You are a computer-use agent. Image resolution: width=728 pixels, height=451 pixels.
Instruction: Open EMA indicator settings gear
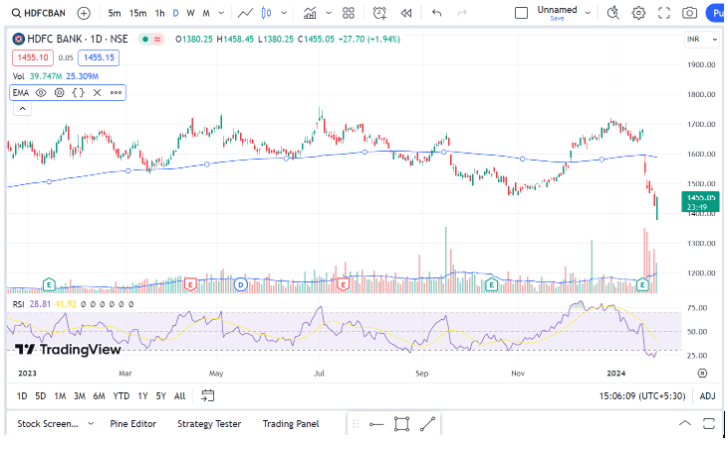[x=59, y=92]
